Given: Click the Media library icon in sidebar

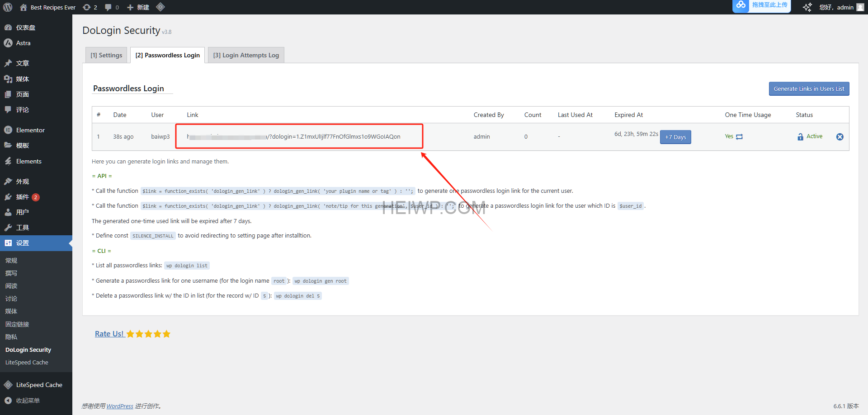Looking at the screenshot, I should pyautogui.click(x=8, y=79).
